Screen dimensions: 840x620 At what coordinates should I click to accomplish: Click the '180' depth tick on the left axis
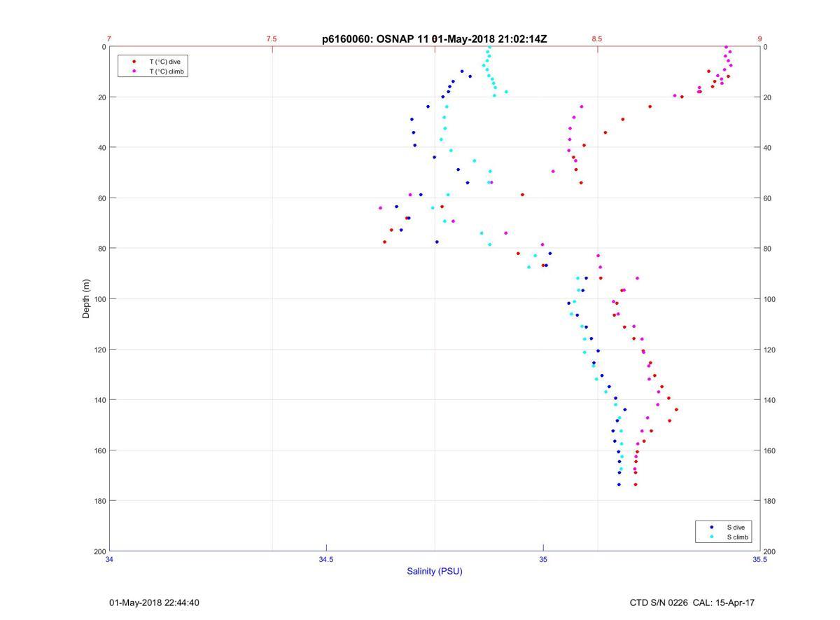99,501
